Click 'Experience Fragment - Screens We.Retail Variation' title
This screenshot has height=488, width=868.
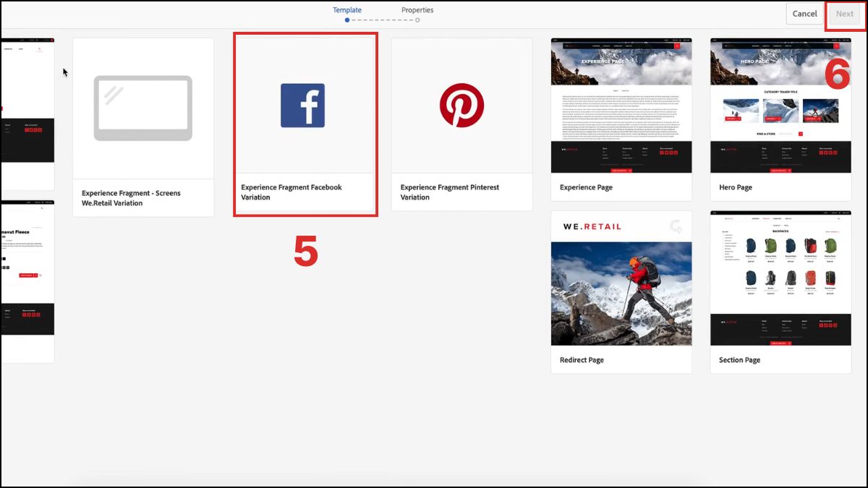click(x=131, y=198)
